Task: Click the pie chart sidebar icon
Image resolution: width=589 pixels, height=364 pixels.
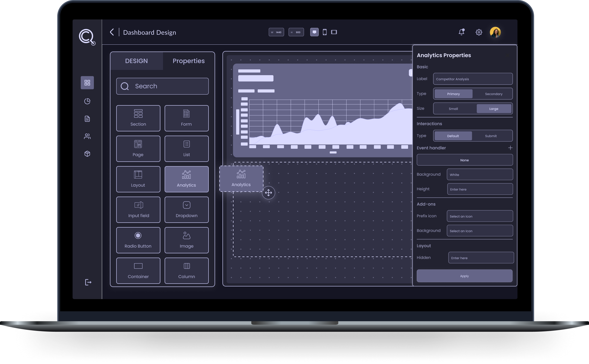Action: 87,101
